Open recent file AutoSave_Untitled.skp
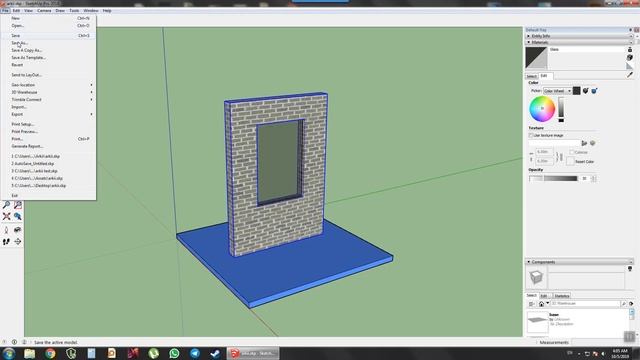This screenshot has width=640, height=360. [x=48, y=164]
